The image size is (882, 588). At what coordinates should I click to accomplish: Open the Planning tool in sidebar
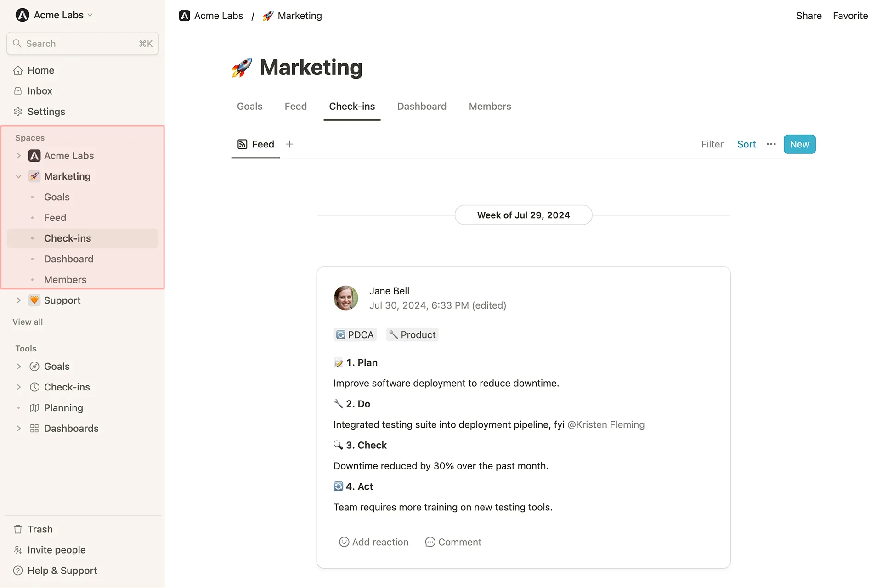point(63,408)
